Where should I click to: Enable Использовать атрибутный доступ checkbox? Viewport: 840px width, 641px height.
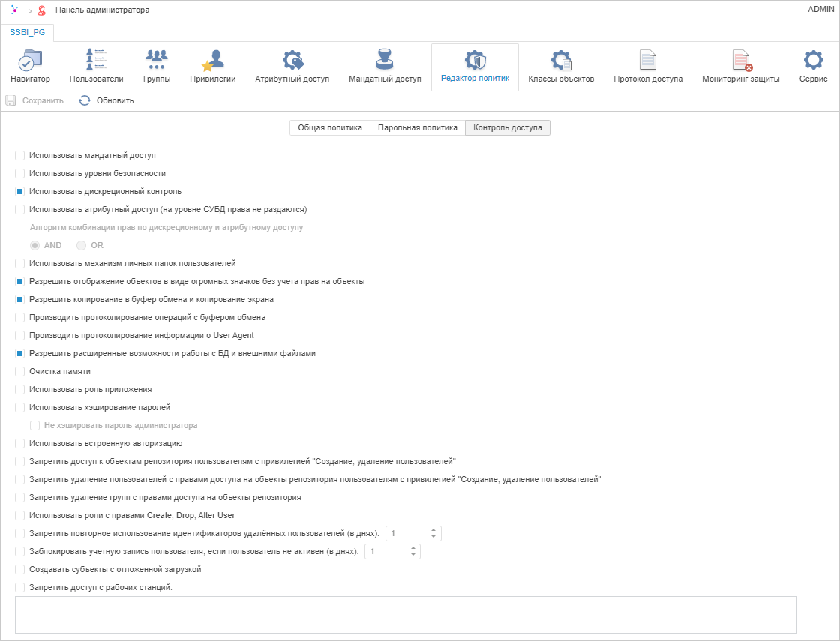pos(19,209)
